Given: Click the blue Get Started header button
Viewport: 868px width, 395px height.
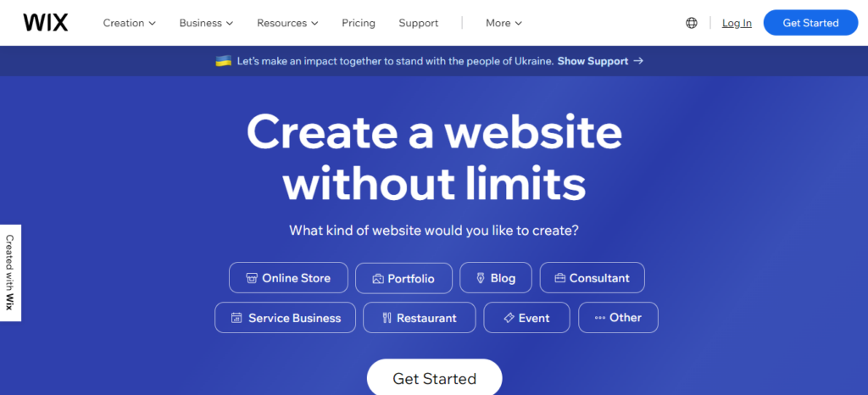Looking at the screenshot, I should click(810, 23).
